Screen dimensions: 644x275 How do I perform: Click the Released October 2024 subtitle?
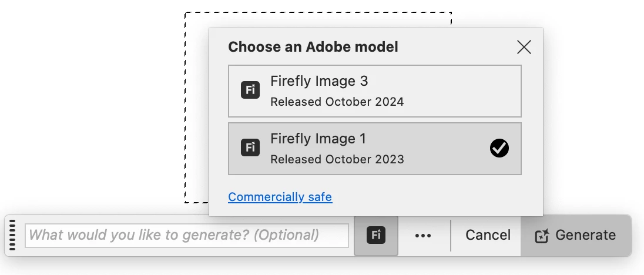337,102
